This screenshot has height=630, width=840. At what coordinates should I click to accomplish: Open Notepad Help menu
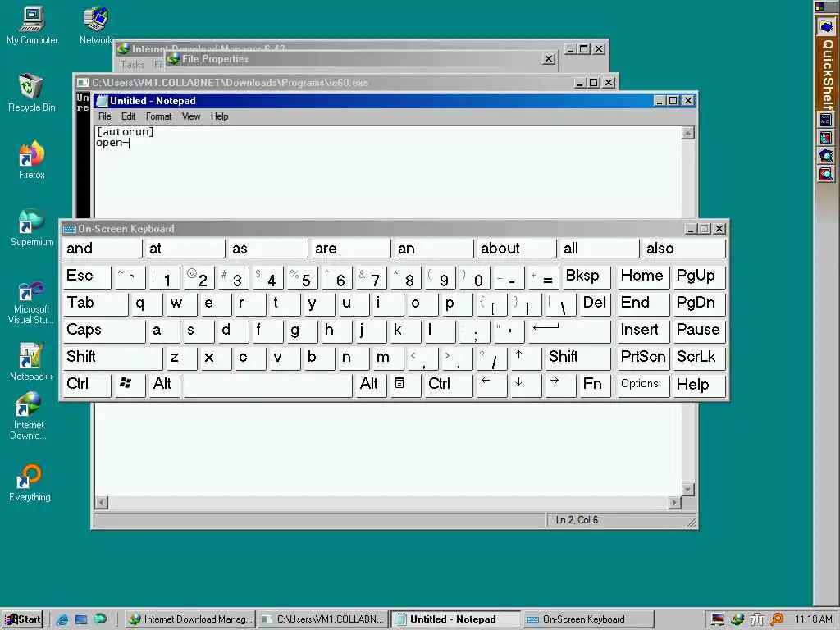pyautogui.click(x=219, y=116)
